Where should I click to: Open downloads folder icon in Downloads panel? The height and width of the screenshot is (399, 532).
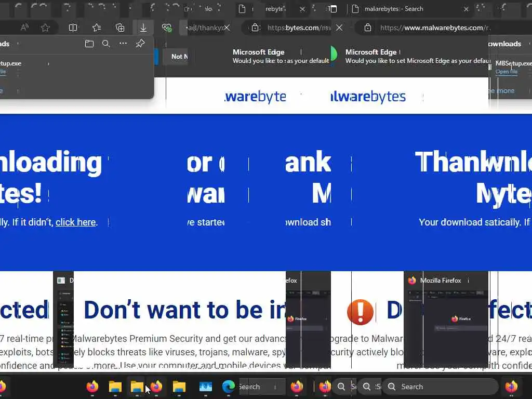click(x=89, y=44)
